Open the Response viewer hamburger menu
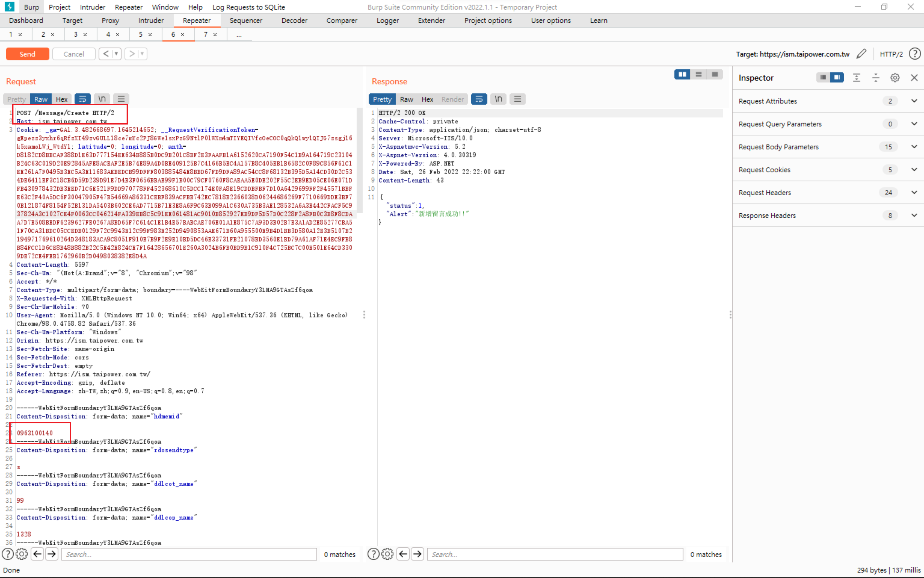This screenshot has height=578, width=924. coord(518,99)
